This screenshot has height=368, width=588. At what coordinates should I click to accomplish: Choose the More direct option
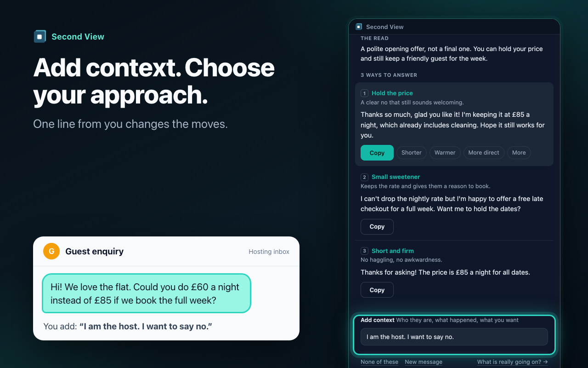tap(484, 153)
